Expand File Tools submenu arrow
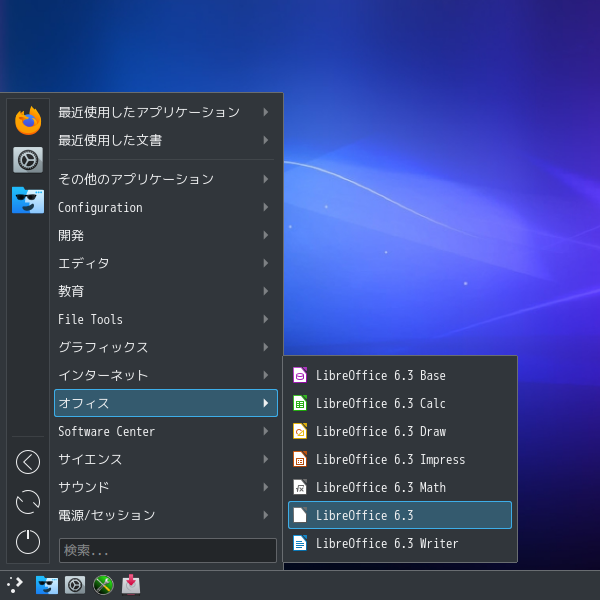Viewport: 600px width, 600px height. coord(266,319)
